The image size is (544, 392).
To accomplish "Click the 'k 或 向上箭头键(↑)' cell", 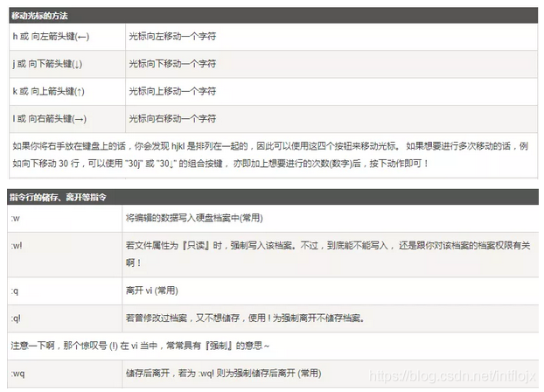I will pos(67,91).
